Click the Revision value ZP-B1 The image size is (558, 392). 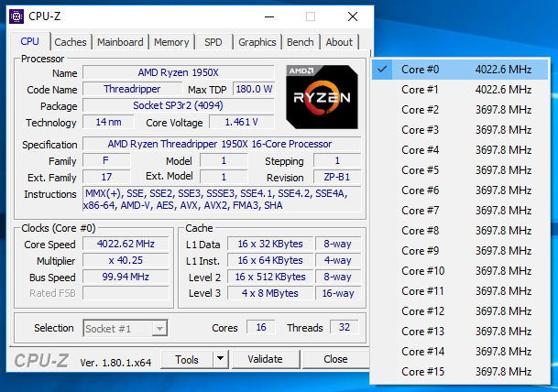click(337, 177)
